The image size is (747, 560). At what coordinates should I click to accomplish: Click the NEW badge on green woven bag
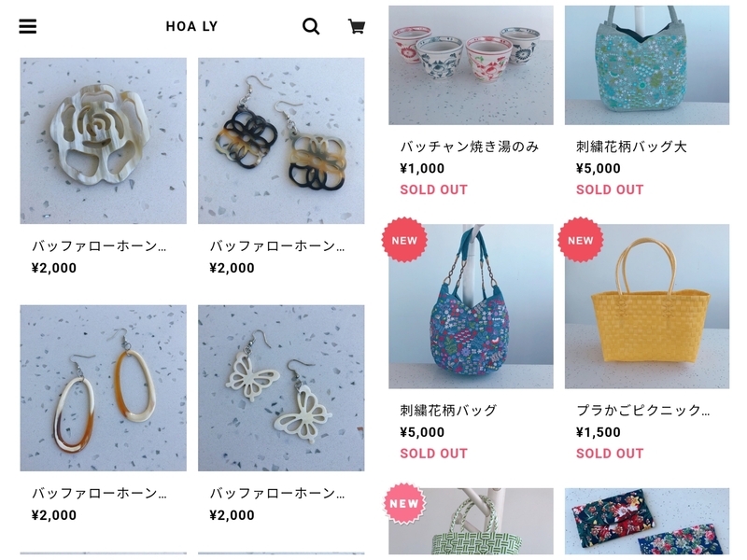[404, 504]
